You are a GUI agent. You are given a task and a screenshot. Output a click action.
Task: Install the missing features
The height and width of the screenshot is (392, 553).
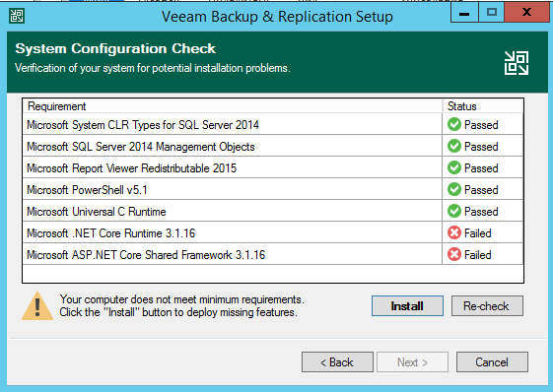point(407,305)
